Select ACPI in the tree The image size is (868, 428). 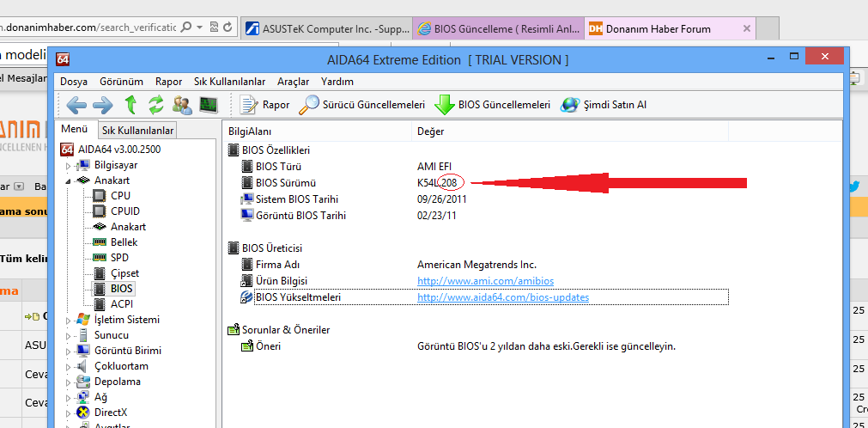[122, 304]
